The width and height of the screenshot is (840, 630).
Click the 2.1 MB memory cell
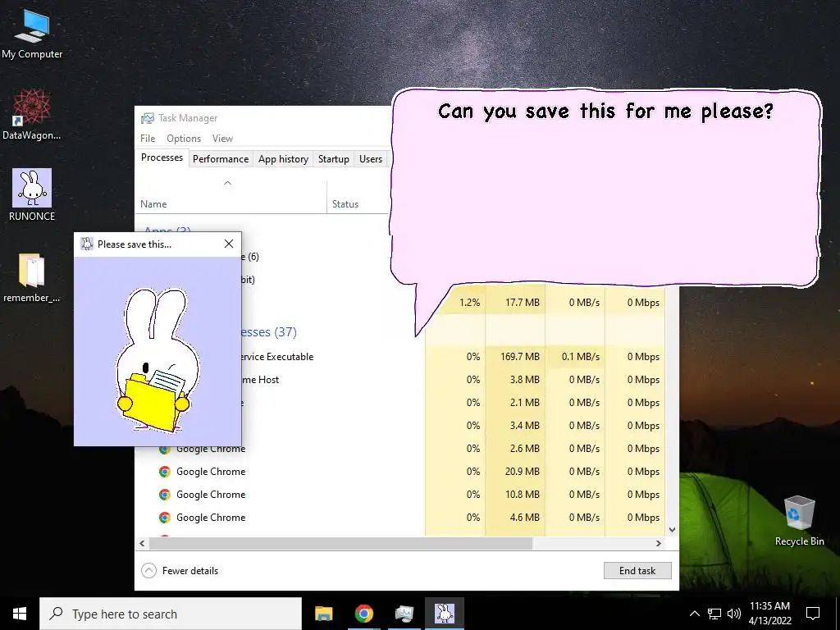click(515, 403)
